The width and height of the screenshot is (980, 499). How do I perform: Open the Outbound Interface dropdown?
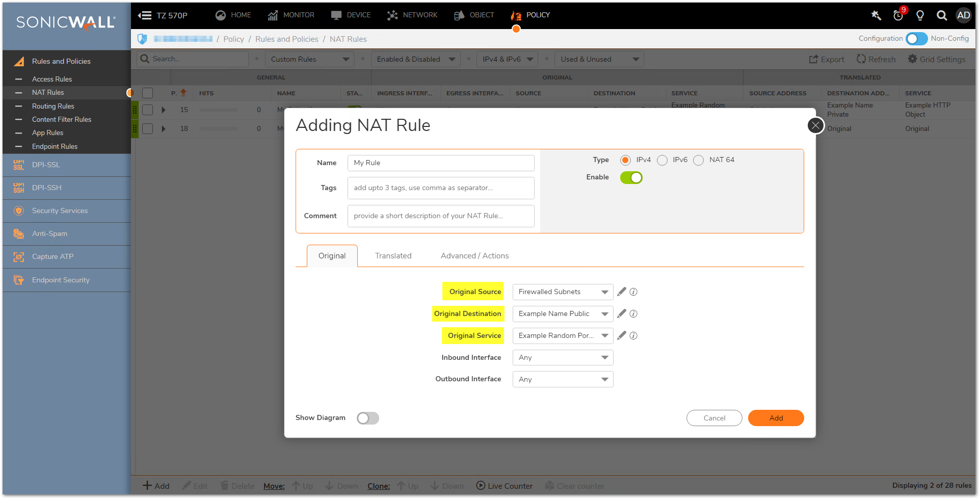[563, 380]
